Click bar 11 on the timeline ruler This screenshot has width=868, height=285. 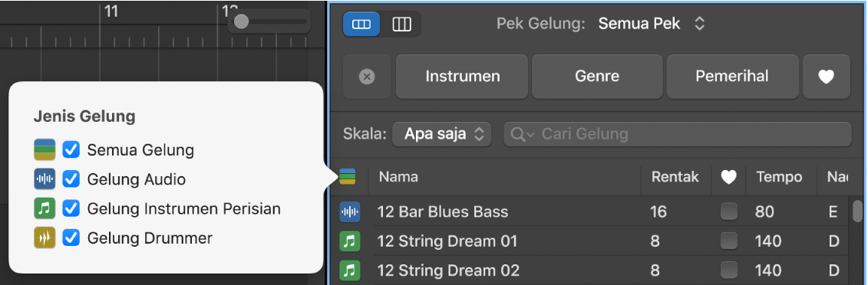coord(111,11)
